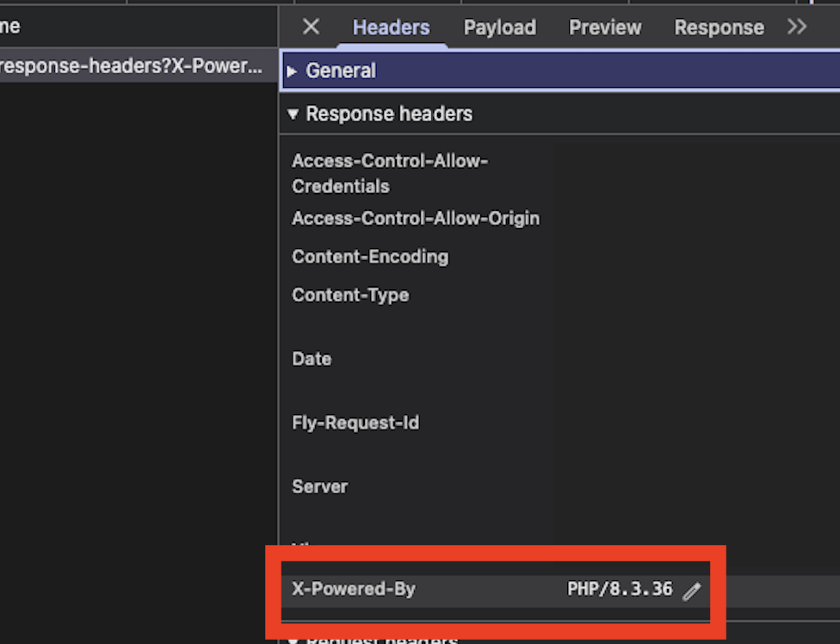Viewport: 840px width, 644px height.
Task: Select the PHP/8.3.36 header value
Action: [x=620, y=589]
